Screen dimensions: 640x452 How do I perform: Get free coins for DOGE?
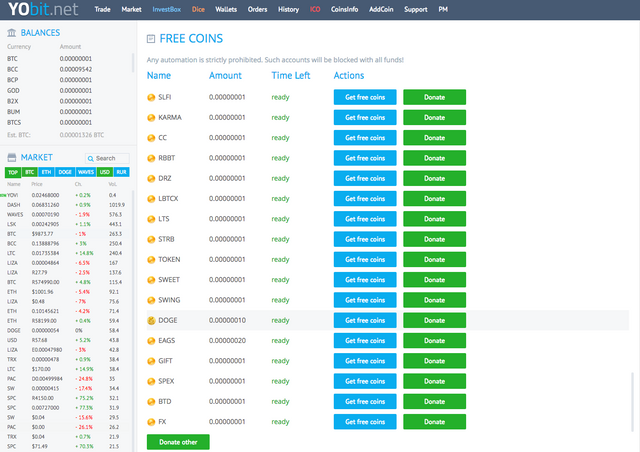pyautogui.click(x=365, y=321)
